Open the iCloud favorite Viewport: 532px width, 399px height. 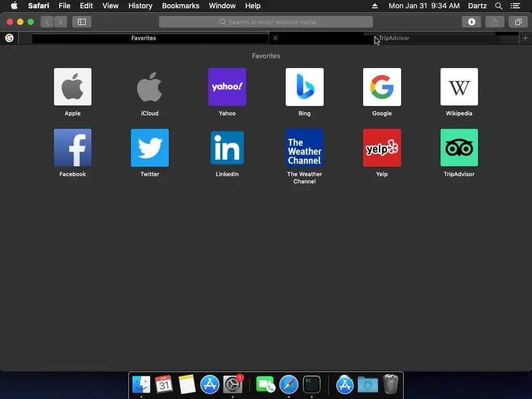click(x=150, y=87)
